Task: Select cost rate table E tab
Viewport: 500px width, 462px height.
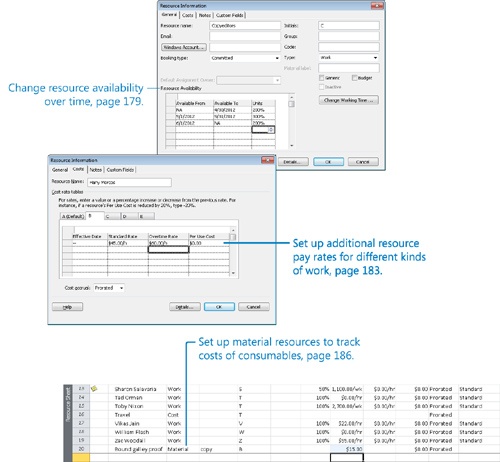Action: click(x=146, y=217)
